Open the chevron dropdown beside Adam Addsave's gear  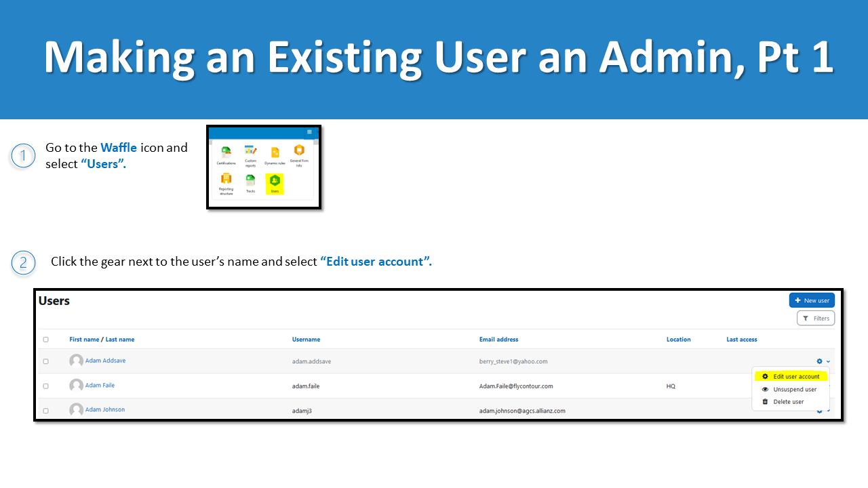pos(828,361)
